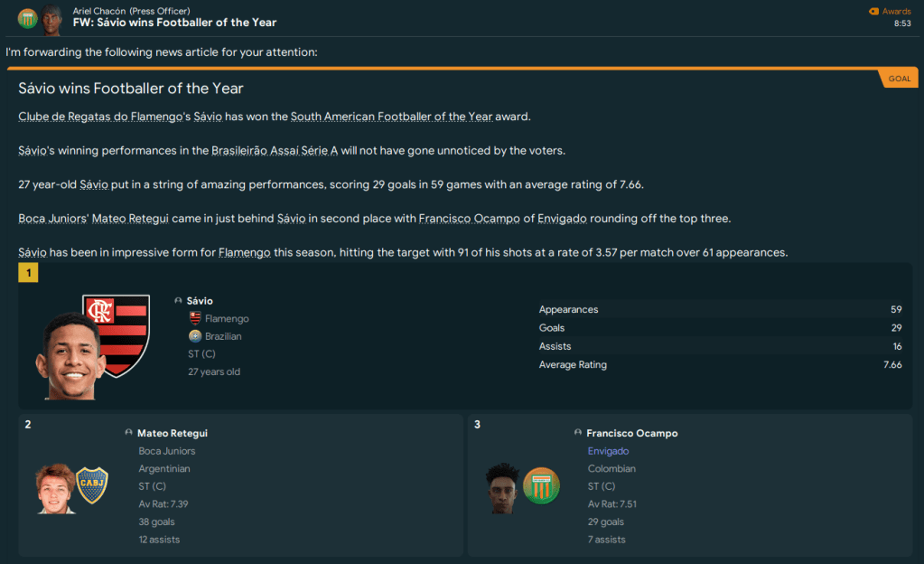924x564 pixels.
Task: Click the orange GOAL tag
Action: [899, 79]
